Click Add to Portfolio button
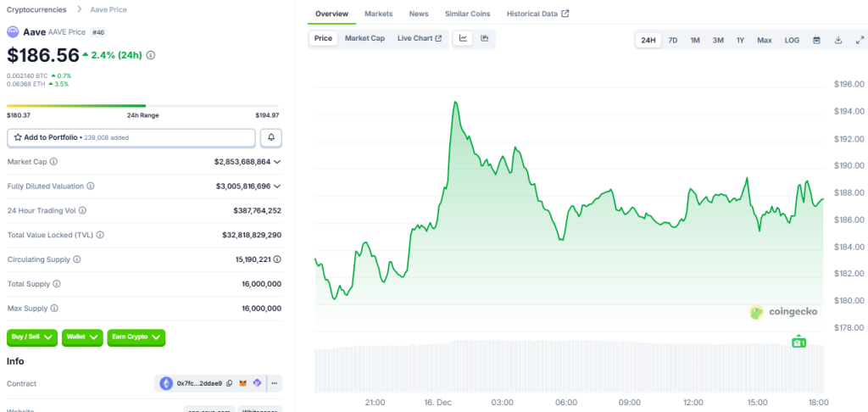Screen dimensions: 868x412 (131, 137)
